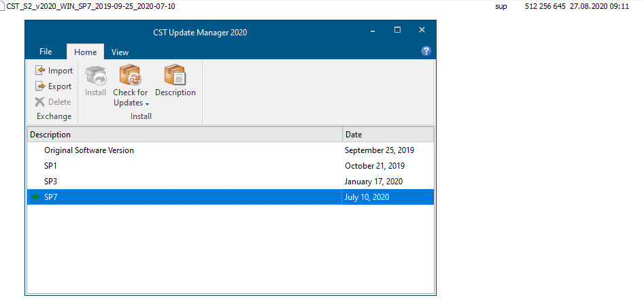Maximize the CST Update Manager window

pyautogui.click(x=397, y=30)
